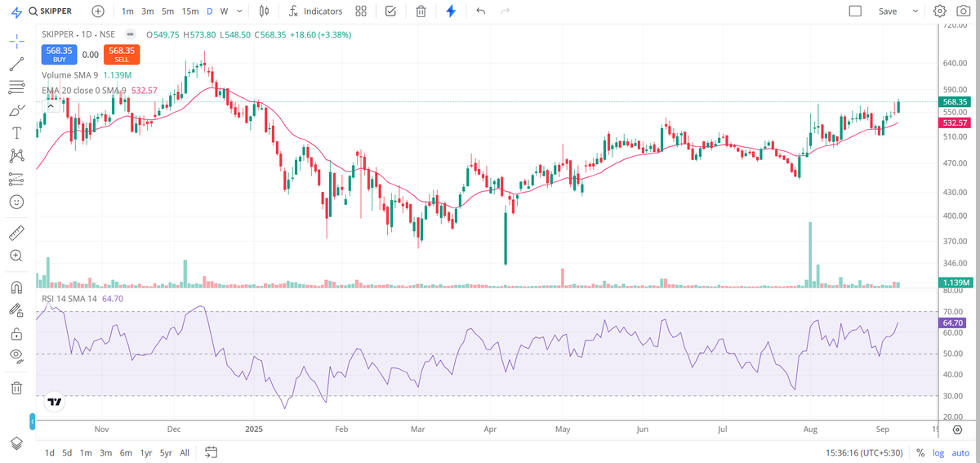The width and height of the screenshot is (980, 463).
Task: Toggle log scale
Action: click(938, 452)
